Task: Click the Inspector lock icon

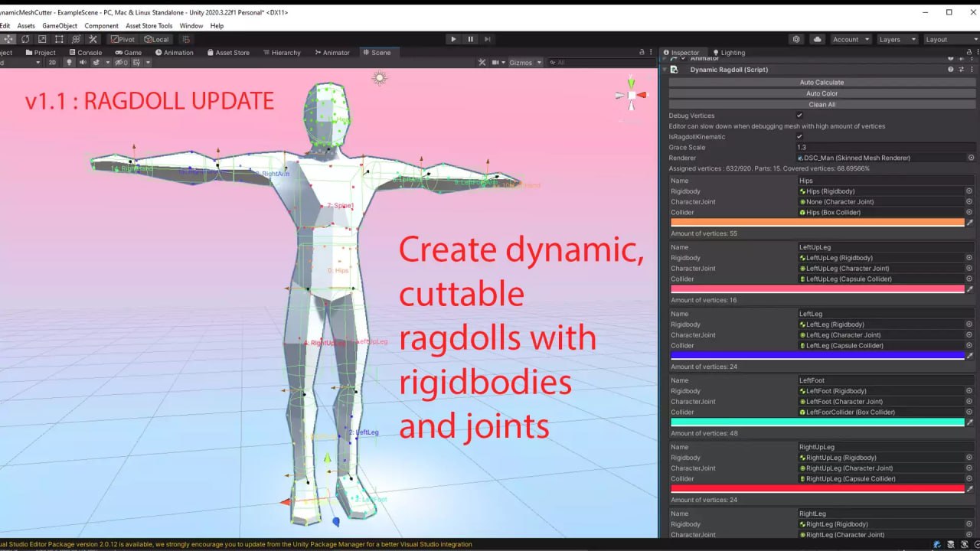Action: click(969, 52)
